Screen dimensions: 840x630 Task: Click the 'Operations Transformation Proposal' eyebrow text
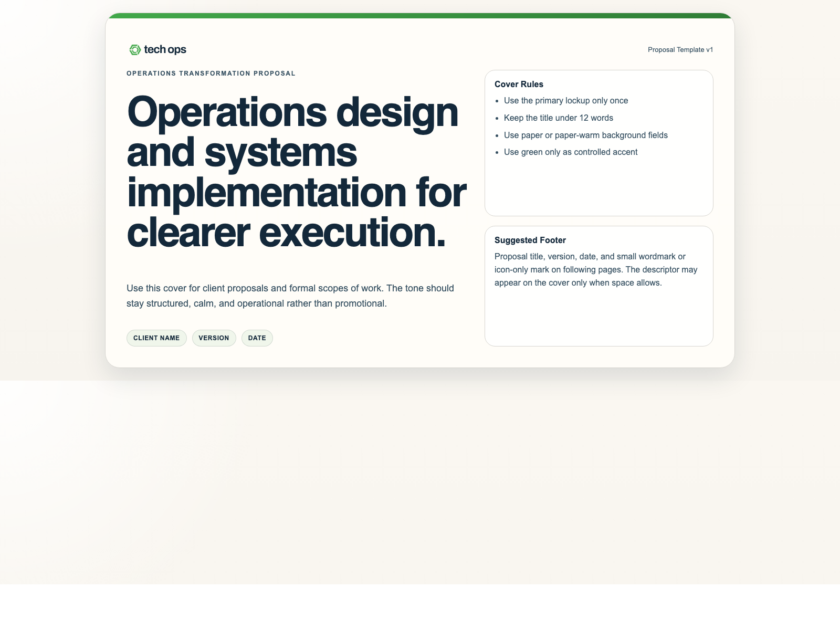click(211, 73)
